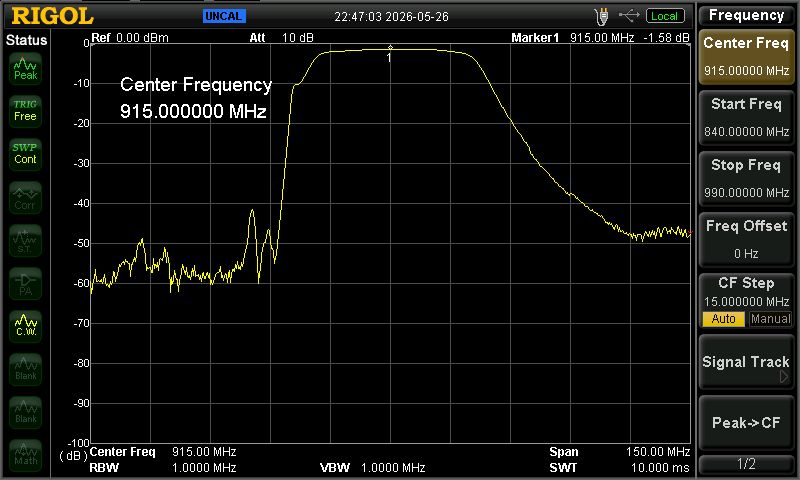Toggle the Local control indicator
Screen dimensions: 800x480
(x=665, y=16)
